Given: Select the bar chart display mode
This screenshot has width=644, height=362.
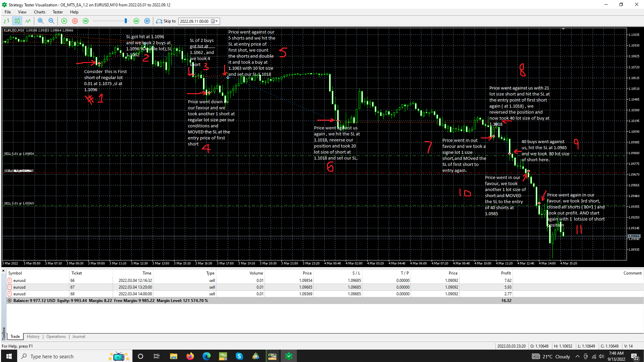Looking at the screenshot, I should coord(6,21).
